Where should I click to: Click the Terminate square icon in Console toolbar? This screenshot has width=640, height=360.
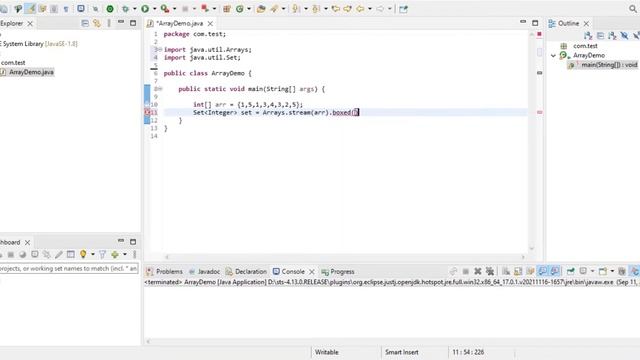[x=465, y=271]
